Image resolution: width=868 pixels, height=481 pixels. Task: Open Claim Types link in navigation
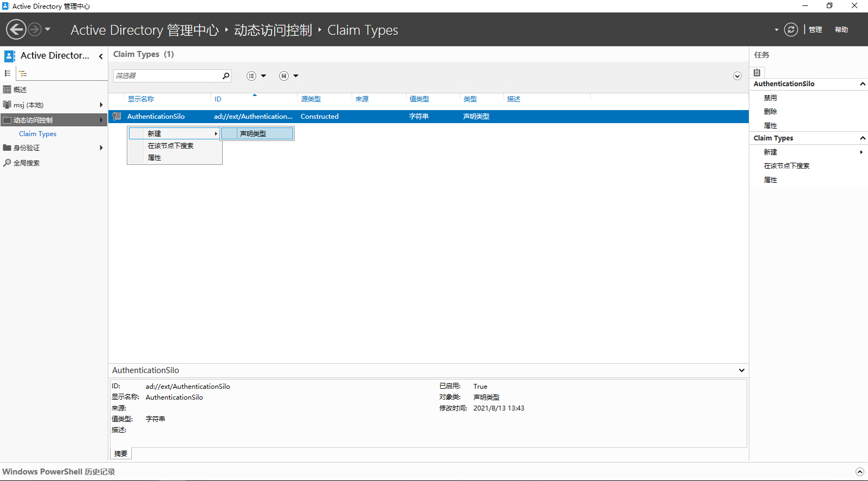coord(37,134)
